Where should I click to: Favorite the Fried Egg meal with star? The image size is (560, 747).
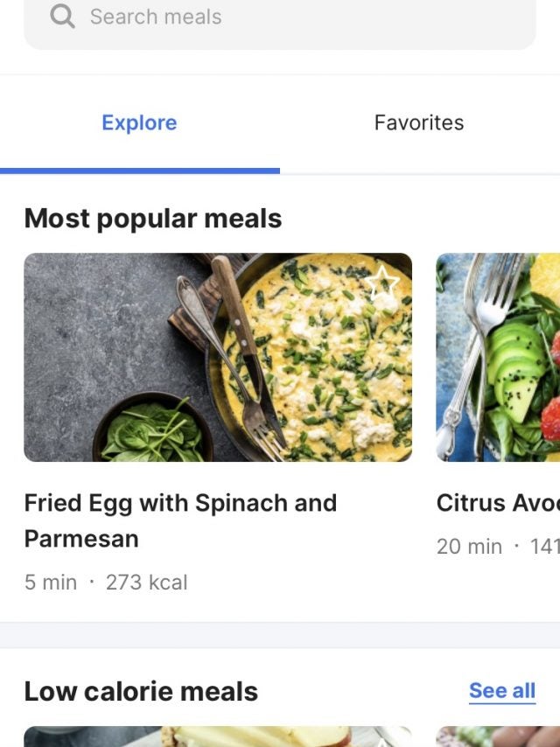pos(382,282)
